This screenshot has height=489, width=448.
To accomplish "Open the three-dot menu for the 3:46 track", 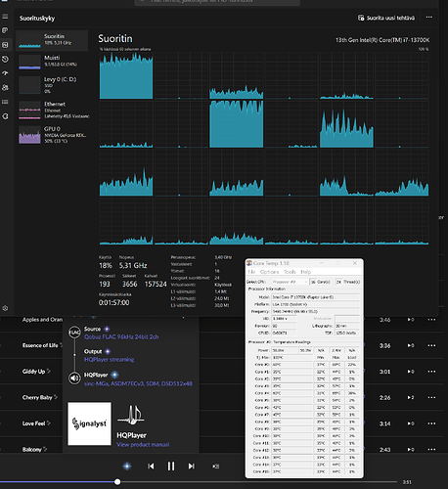I will point(431,320).
